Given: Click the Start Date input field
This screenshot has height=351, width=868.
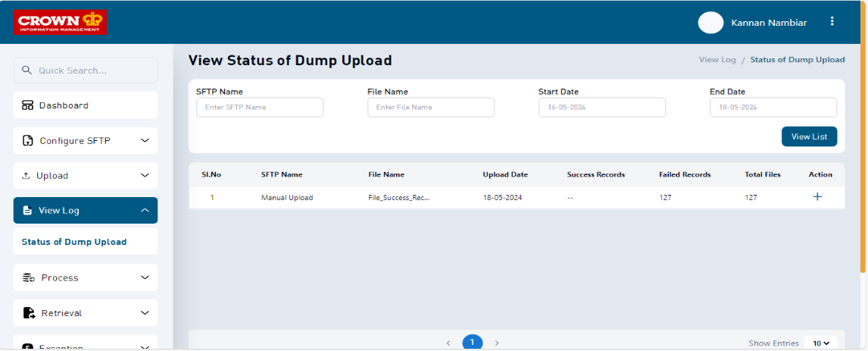Looking at the screenshot, I should (x=601, y=108).
